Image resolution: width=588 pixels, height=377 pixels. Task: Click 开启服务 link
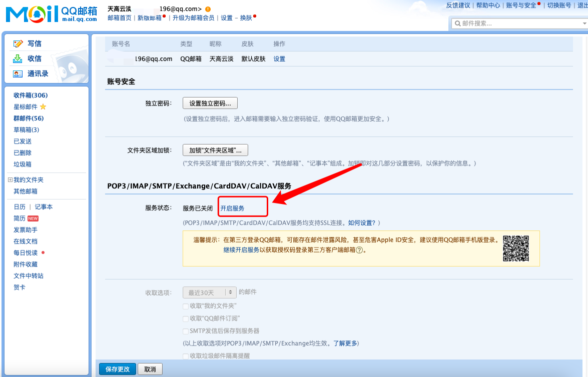(x=232, y=208)
